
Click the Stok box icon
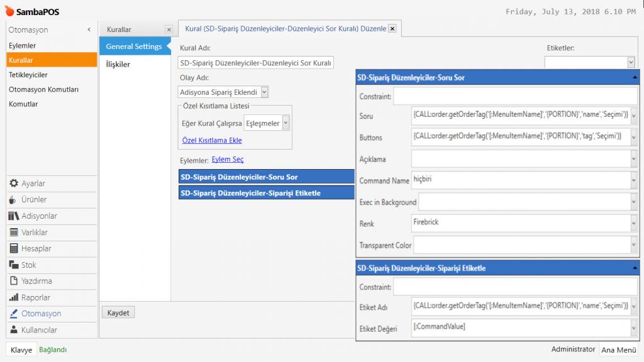pos(14,265)
